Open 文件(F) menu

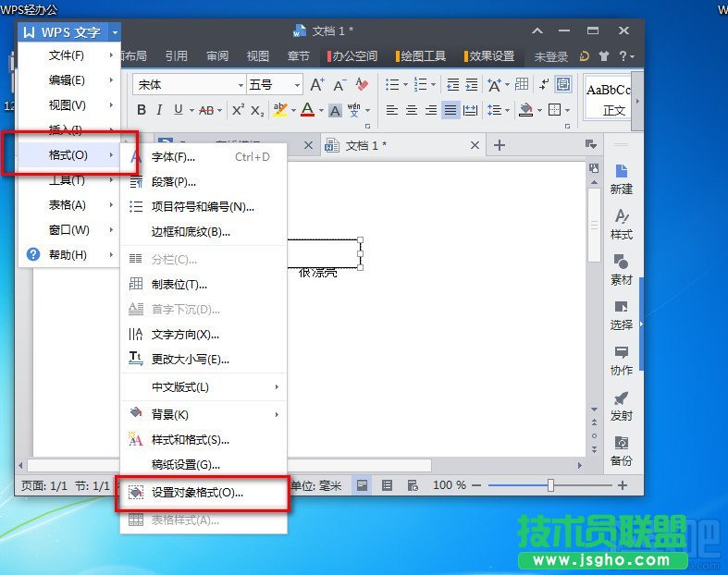[x=68, y=55]
